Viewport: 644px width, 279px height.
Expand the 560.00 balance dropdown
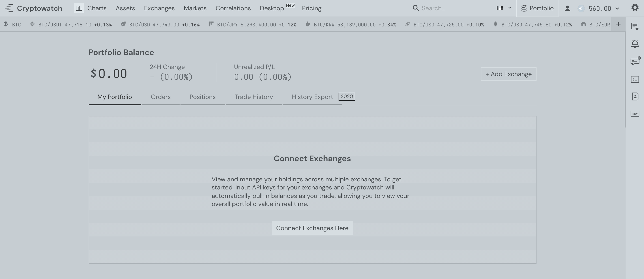pos(617,9)
